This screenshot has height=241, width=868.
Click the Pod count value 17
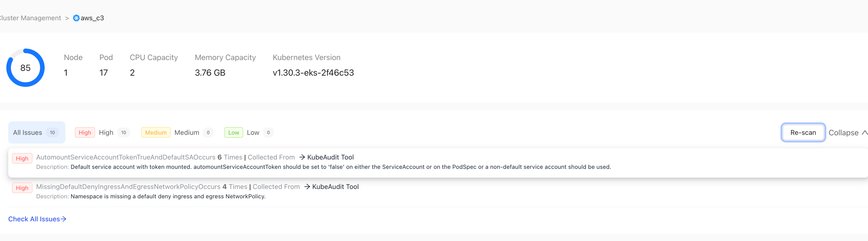[104, 72]
